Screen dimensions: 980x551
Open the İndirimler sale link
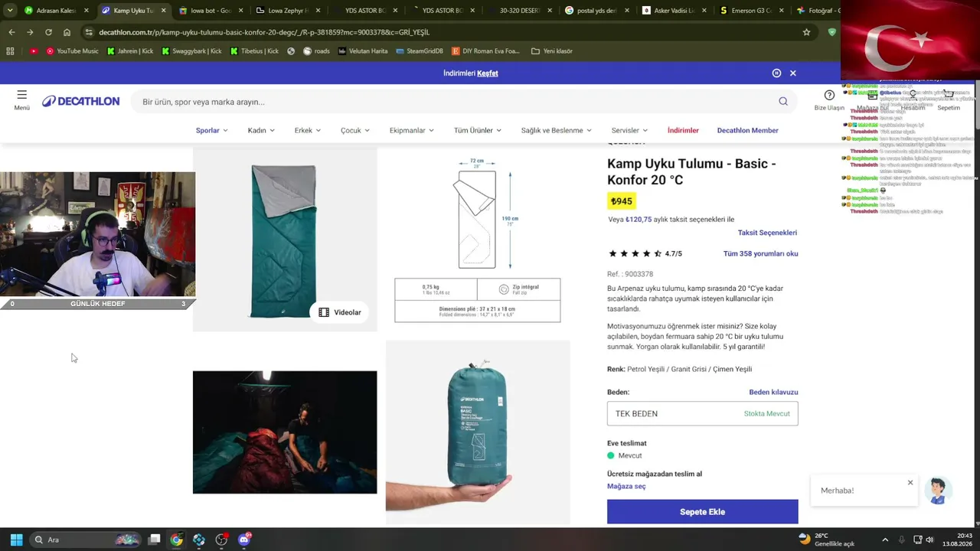point(683,130)
